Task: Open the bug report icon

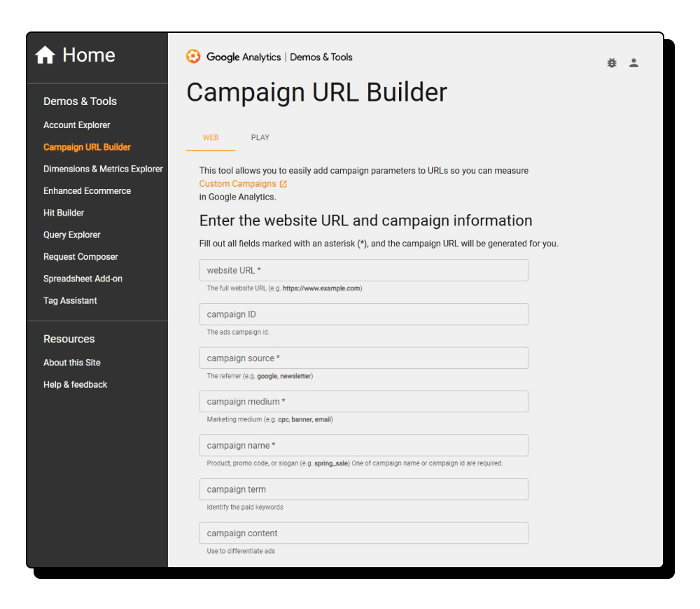Action: [613, 64]
